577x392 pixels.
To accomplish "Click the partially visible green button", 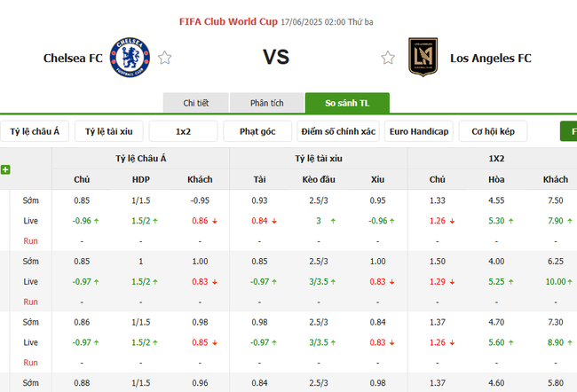I will pyautogui.click(x=568, y=132).
